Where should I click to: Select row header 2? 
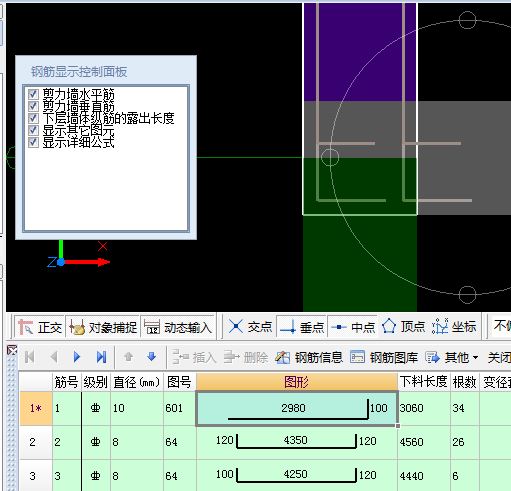tap(36, 442)
